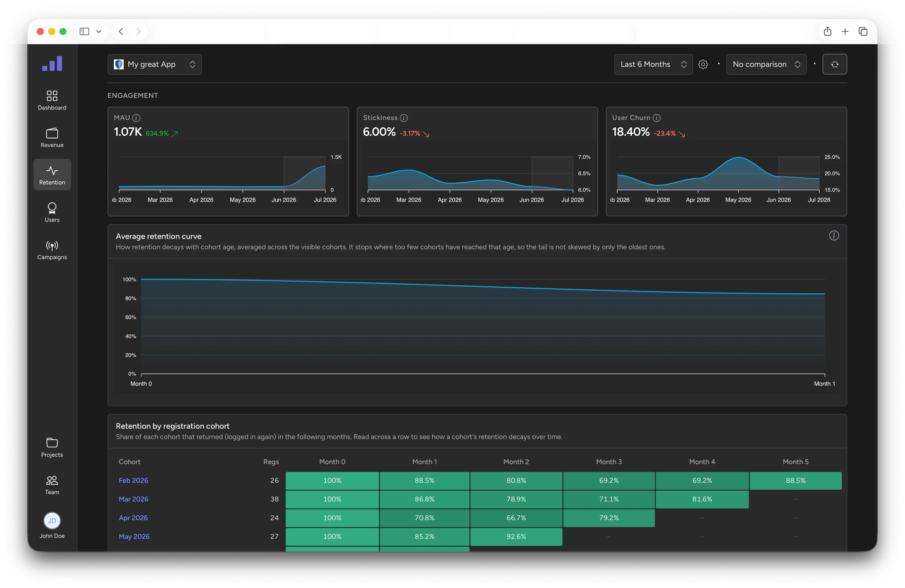Toggle the browser sidebar panel icon

point(84,31)
